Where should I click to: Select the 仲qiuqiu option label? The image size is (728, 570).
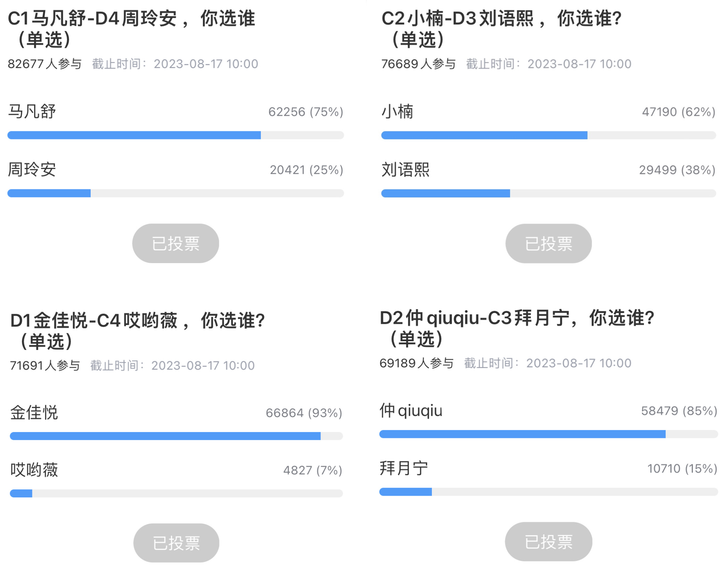coord(411,410)
